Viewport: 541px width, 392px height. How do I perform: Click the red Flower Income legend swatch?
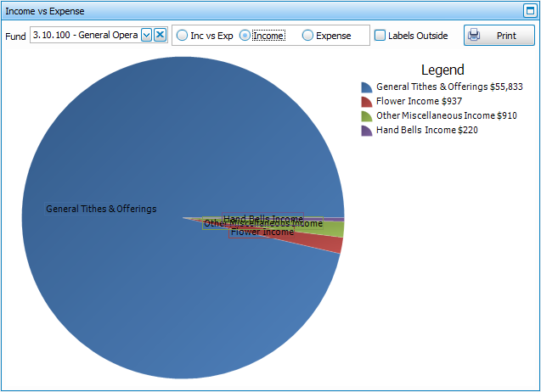coord(366,102)
